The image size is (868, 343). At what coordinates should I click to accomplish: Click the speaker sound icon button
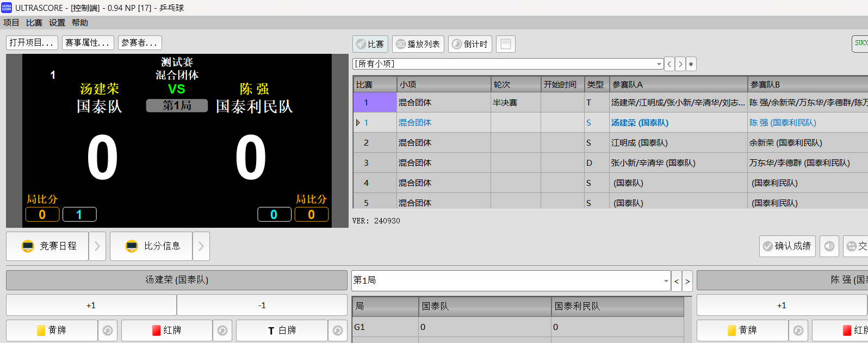[x=829, y=246]
